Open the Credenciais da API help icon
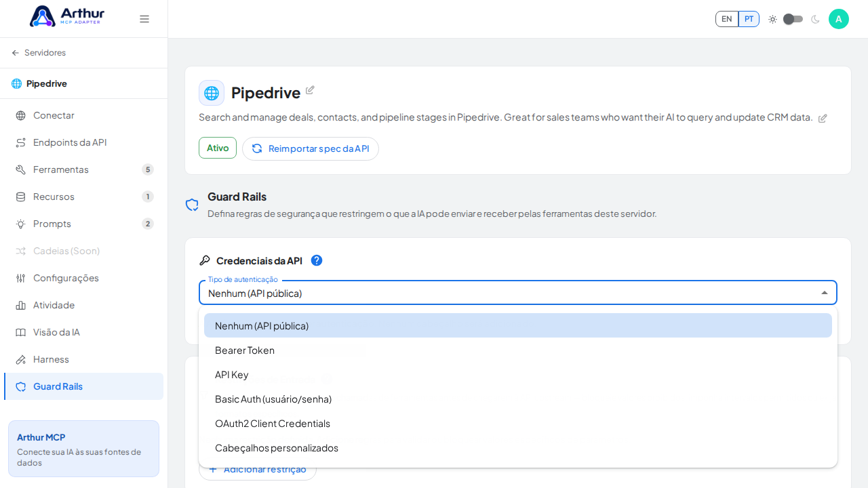 [x=317, y=260]
